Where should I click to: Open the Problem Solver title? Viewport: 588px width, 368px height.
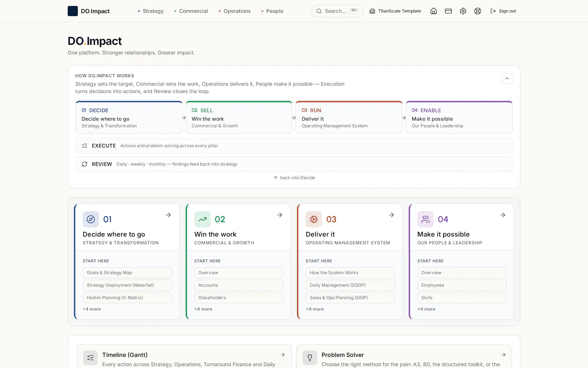coord(343,355)
